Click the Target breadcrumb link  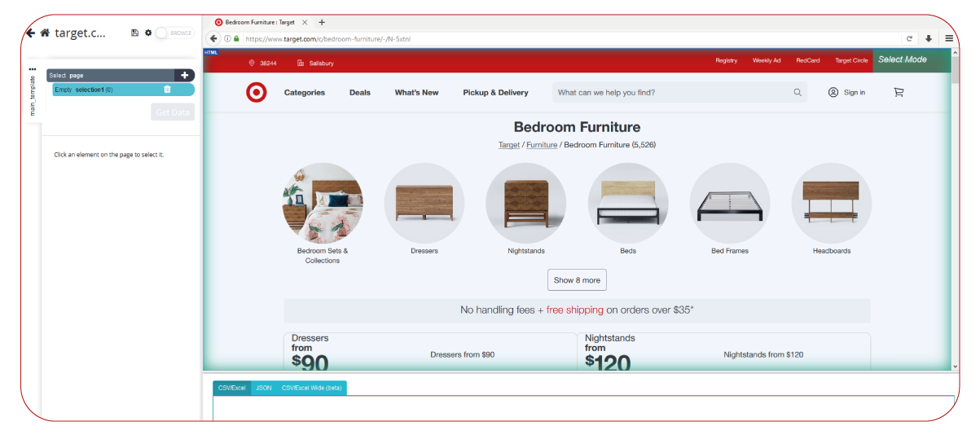pos(509,145)
